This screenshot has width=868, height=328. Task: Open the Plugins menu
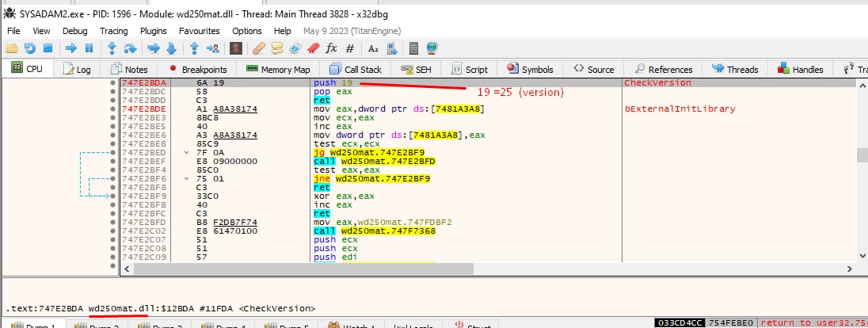[153, 30]
